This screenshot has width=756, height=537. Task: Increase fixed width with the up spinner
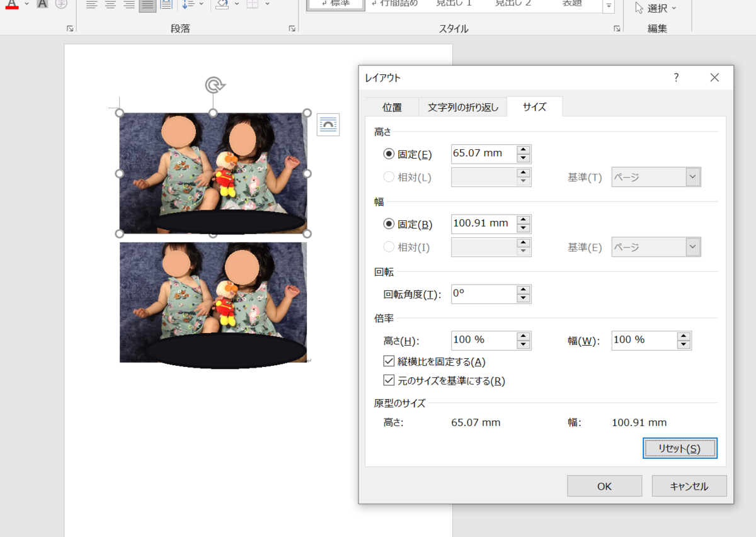[524, 220]
